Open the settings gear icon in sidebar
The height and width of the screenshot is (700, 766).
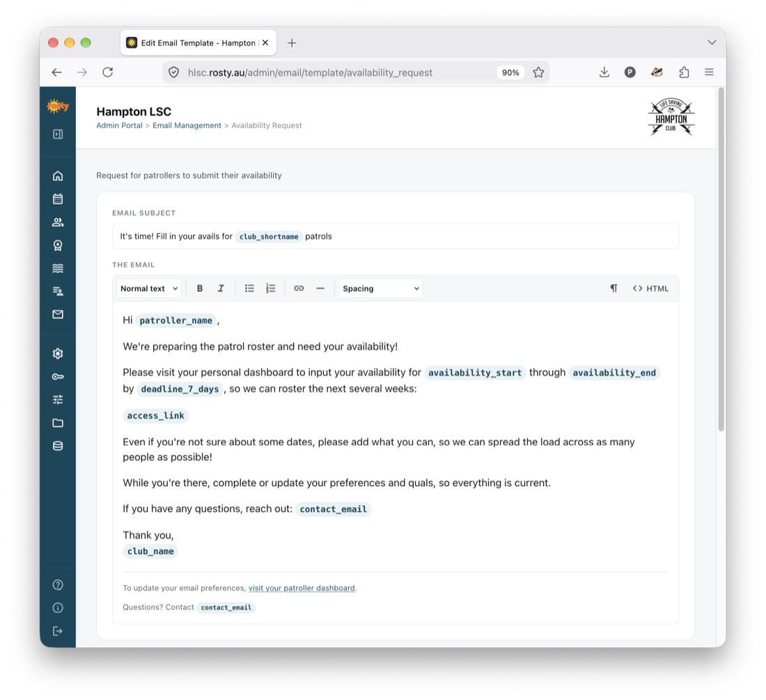tap(58, 353)
